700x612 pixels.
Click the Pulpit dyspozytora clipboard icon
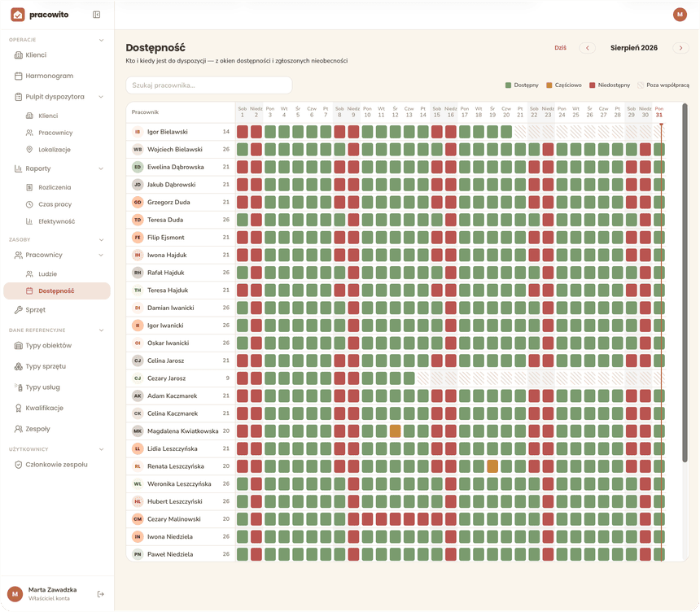[x=18, y=97]
